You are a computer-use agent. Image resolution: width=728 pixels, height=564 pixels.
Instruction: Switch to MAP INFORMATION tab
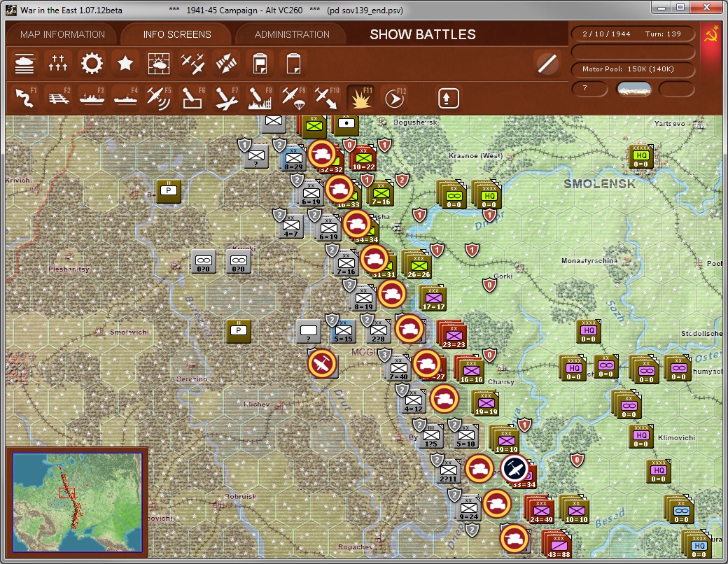(63, 34)
